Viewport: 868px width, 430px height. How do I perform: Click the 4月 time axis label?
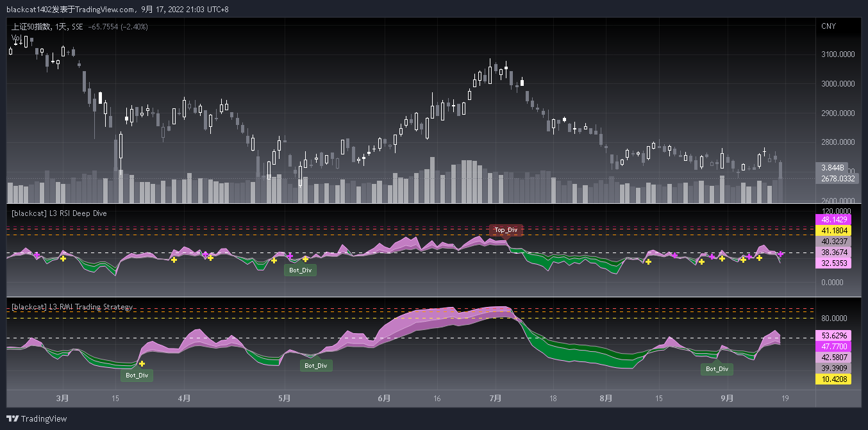coord(184,399)
